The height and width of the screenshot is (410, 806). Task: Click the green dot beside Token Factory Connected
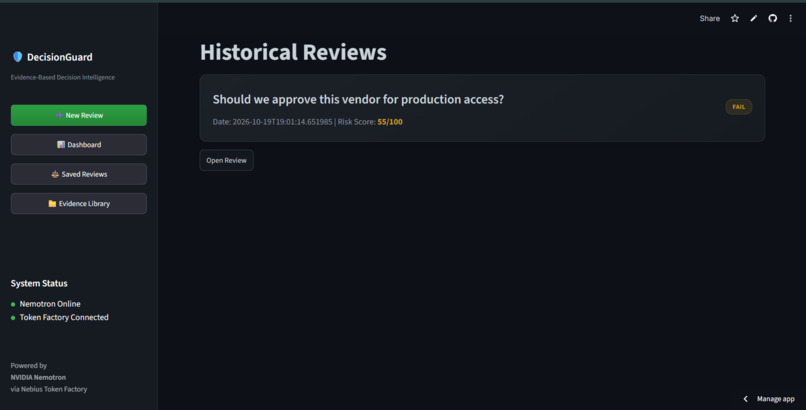13,318
